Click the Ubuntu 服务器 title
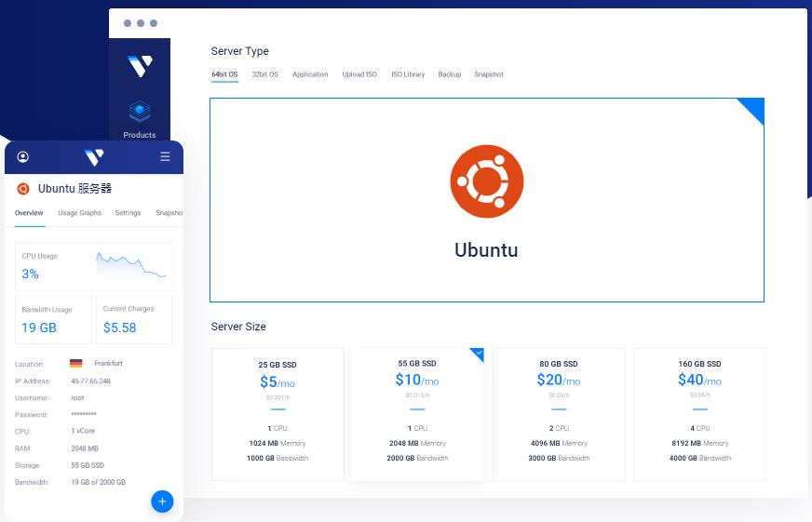The height and width of the screenshot is (522, 812). pos(75,188)
